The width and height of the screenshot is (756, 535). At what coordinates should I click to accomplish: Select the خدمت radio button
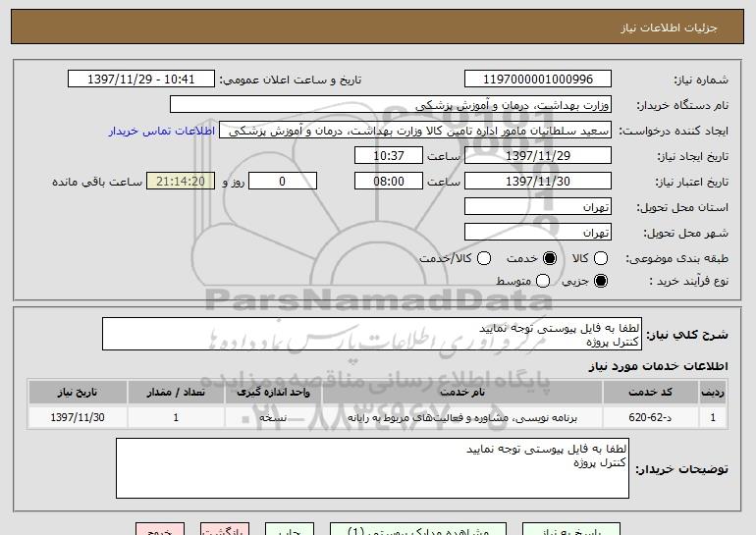point(550,258)
